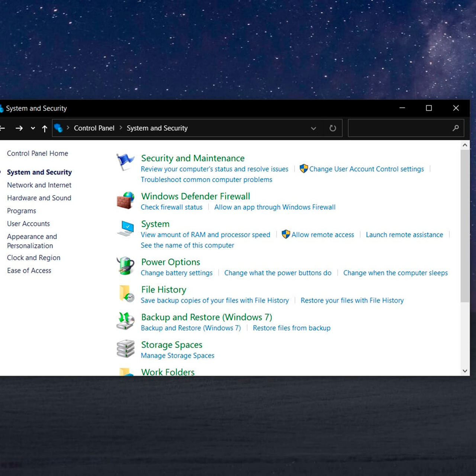
Task: Open Ease of Access category
Action: point(29,270)
